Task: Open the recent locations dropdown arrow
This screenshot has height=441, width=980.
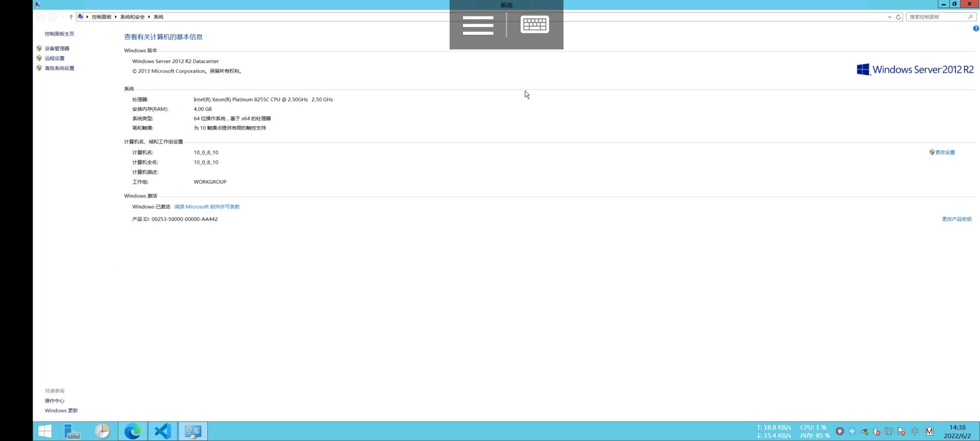Action: pyautogui.click(x=62, y=17)
